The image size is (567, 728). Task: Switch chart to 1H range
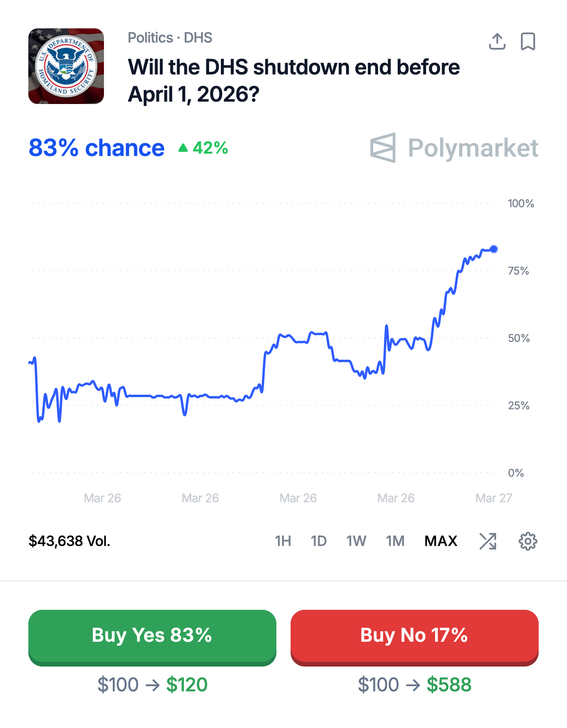283,541
